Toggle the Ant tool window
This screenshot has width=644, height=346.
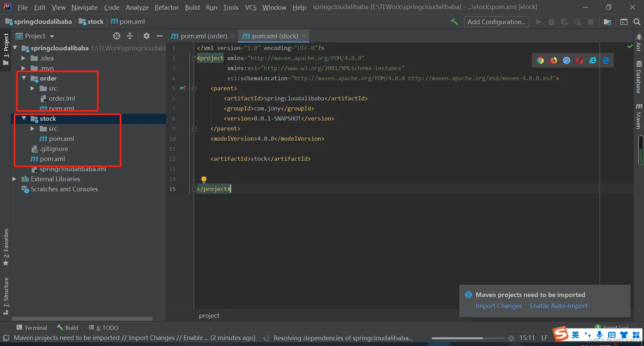pos(639,43)
